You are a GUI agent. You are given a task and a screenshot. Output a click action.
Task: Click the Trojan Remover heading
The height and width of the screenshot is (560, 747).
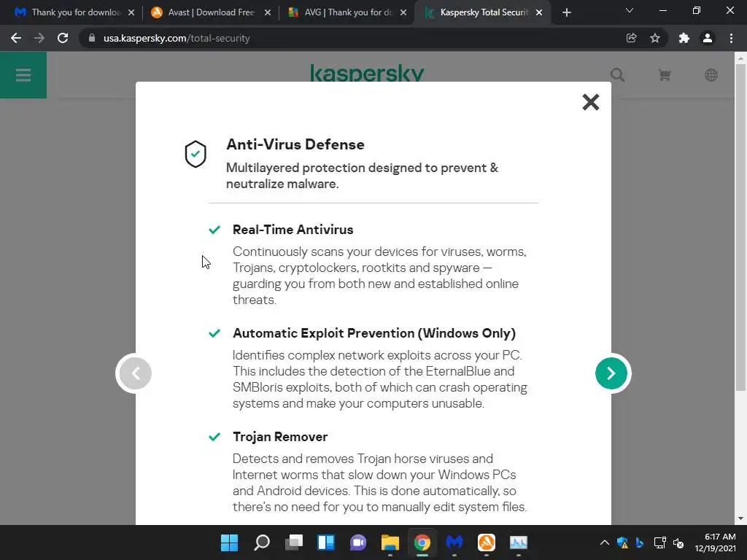click(x=280, y=437)
